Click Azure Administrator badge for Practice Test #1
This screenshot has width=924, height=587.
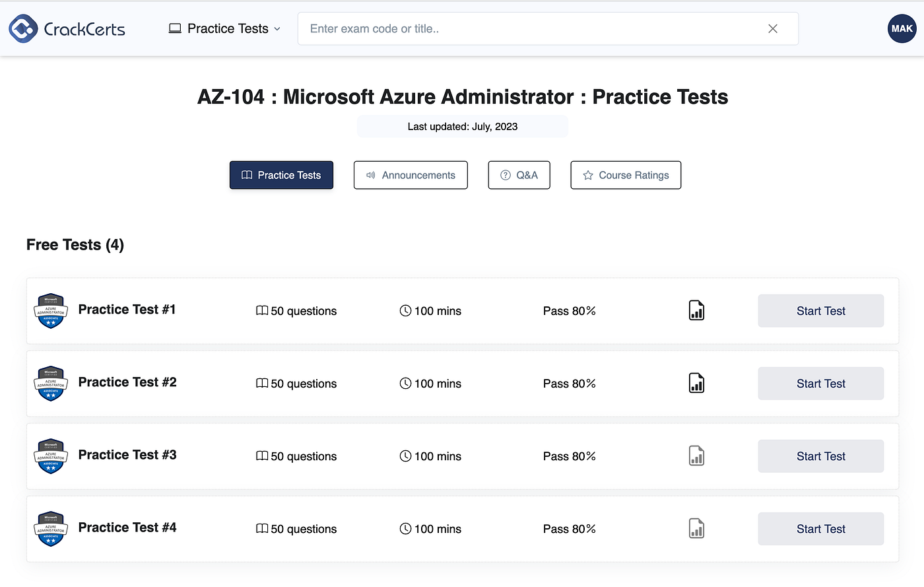pos(51,310)
